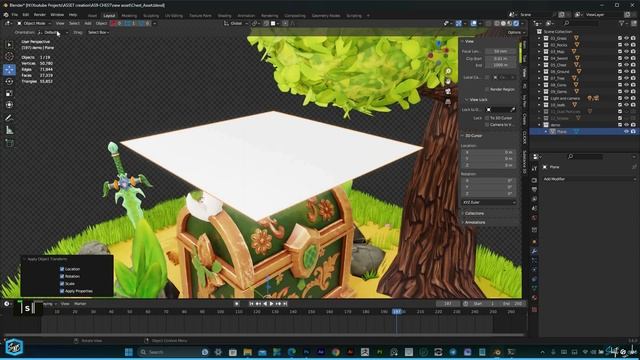Screen dimensions: 640x360
Task: Switch to rendered viewport shading
Action: 516,23
